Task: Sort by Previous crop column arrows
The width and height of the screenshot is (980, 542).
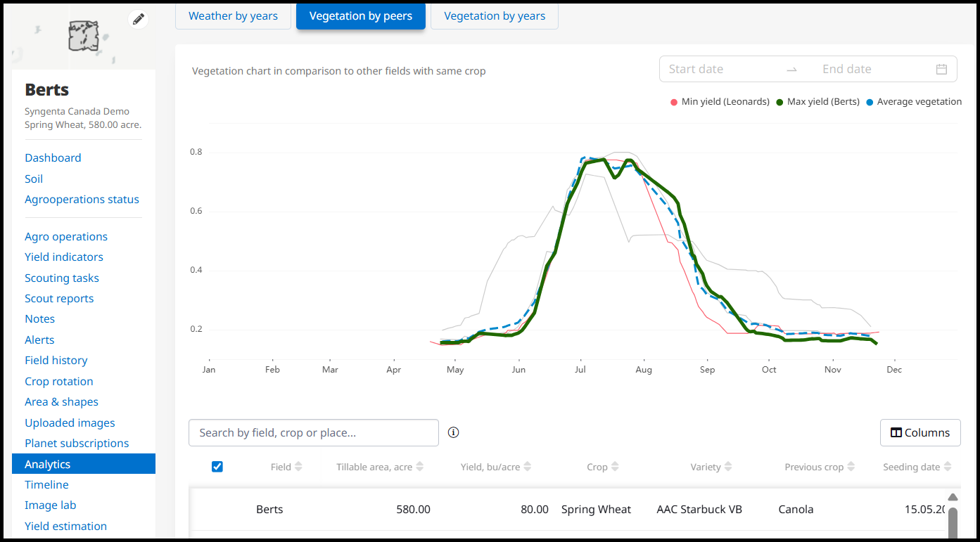Action: tap(851, 467)
